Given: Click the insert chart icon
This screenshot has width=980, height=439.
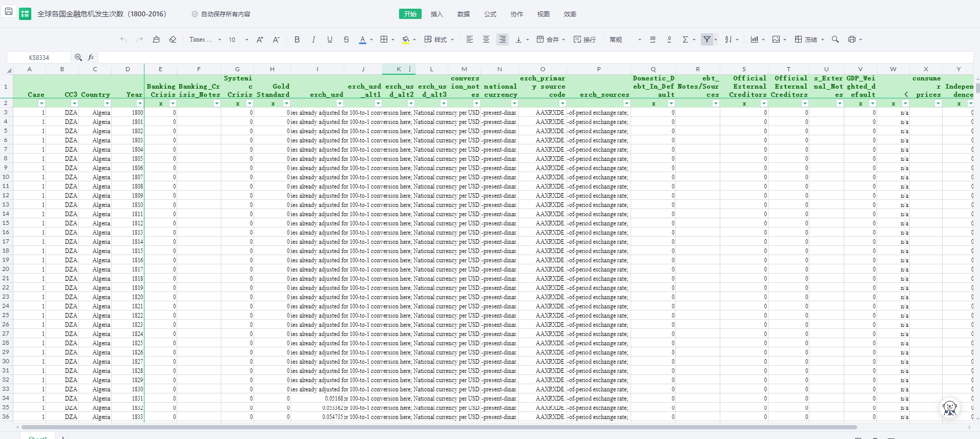Looking at the screenshot, I should coord(754,39).
